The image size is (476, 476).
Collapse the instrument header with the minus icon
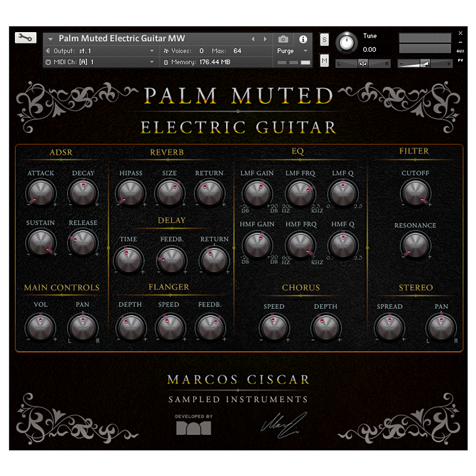pyautogui.click(x=459, y=42)
